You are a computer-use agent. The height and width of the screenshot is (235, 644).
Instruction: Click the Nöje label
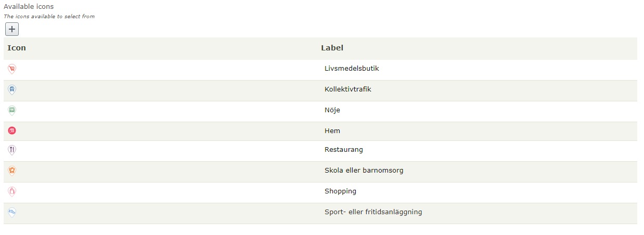tap(332, 110)
